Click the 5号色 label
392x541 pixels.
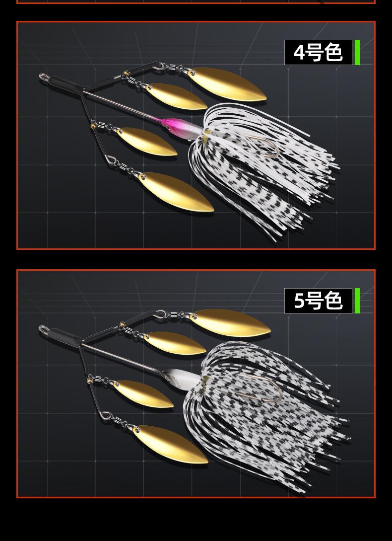click(318, 301)
